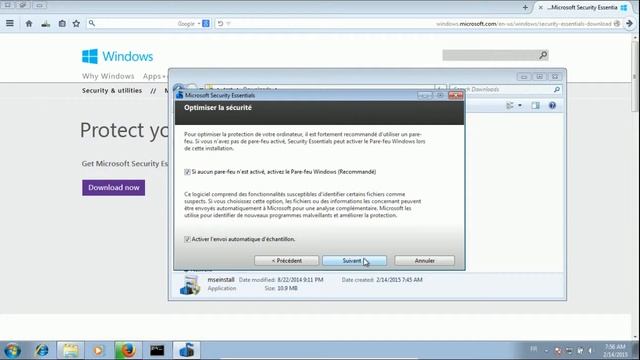Open Explorer help question-mark icon
This screenshot has height=360, width=640.
[552, 106]
